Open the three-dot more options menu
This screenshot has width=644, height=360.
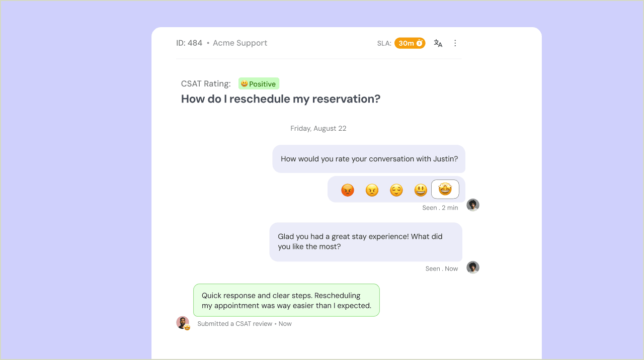click(x=455, y=43)
